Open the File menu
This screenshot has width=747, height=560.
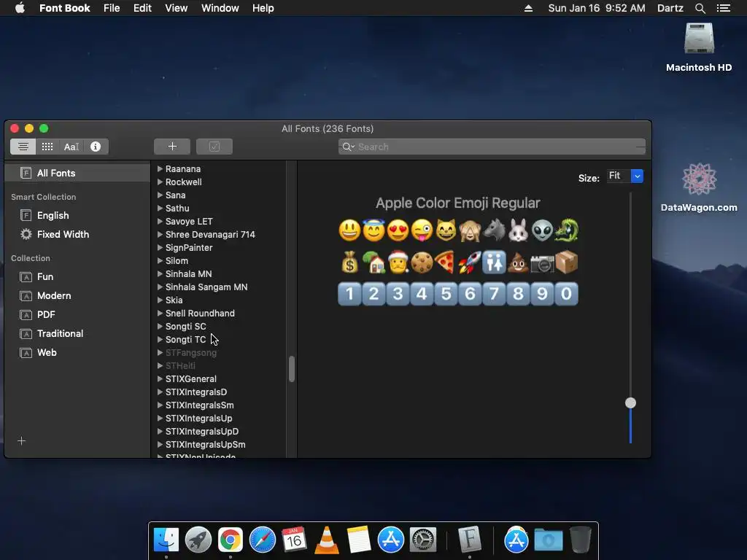click(112, 8)
